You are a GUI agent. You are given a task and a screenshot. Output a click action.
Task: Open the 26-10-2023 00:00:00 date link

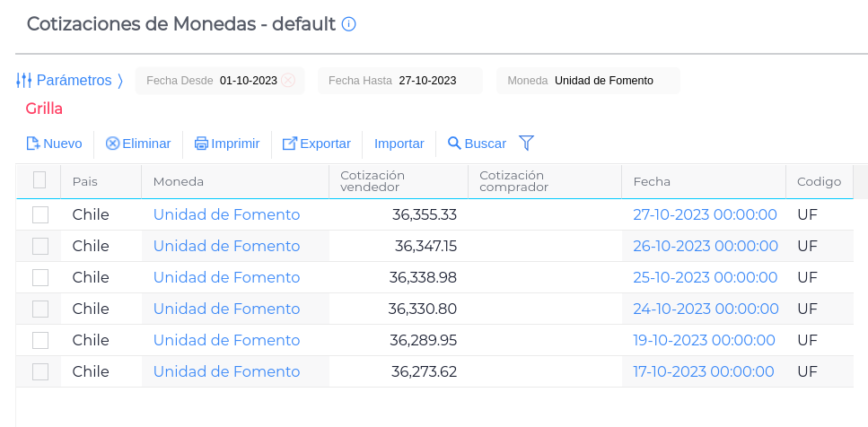706,246
